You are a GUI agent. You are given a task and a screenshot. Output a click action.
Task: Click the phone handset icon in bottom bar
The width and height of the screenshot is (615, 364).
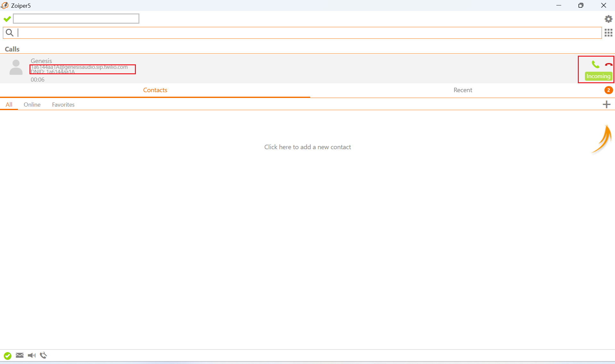(x=43, y=355)
